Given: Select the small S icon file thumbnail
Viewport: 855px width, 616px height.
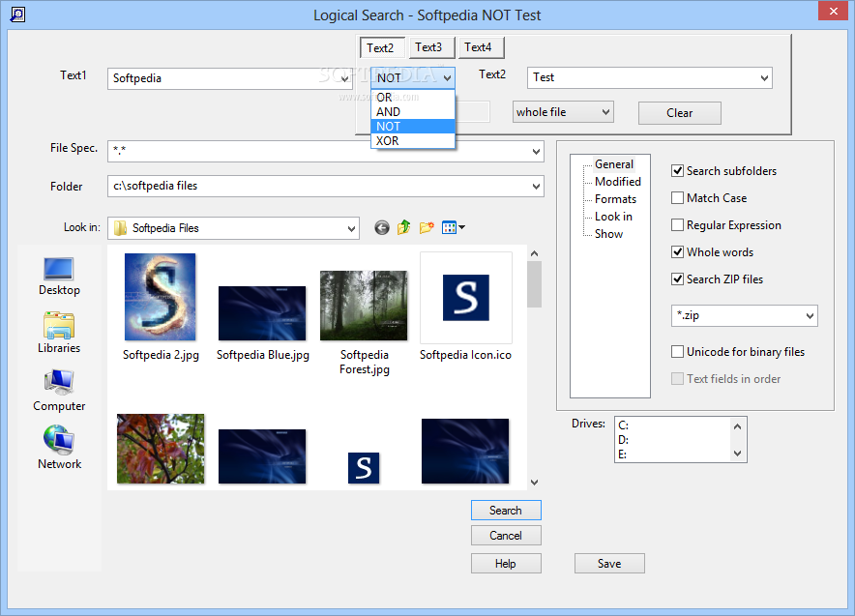Looking at the screenshot, I should tap(364, 468).
